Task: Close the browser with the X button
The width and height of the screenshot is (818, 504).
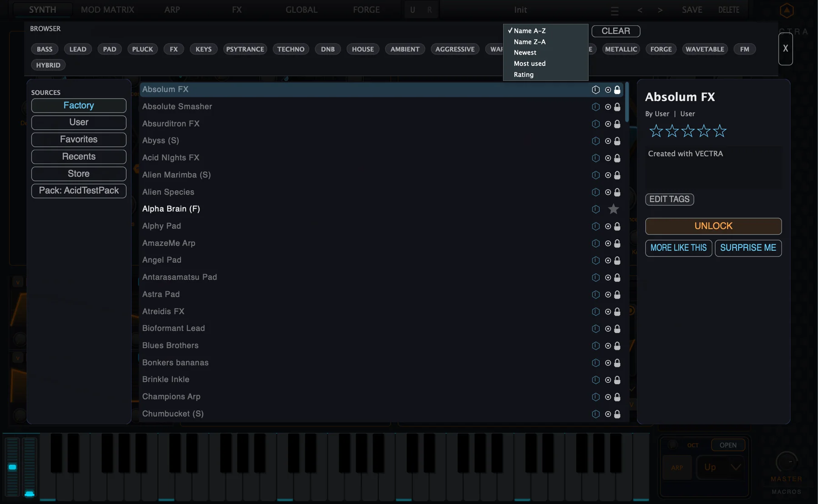Action: click(785, 48)
